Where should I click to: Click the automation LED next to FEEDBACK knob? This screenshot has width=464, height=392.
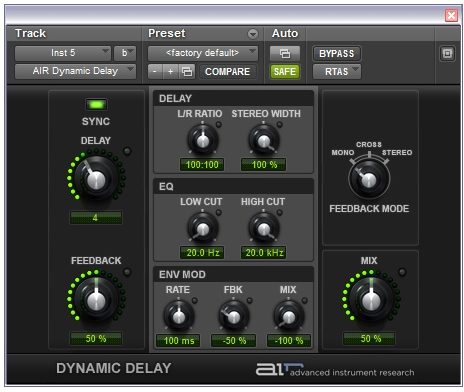point(127,272)
